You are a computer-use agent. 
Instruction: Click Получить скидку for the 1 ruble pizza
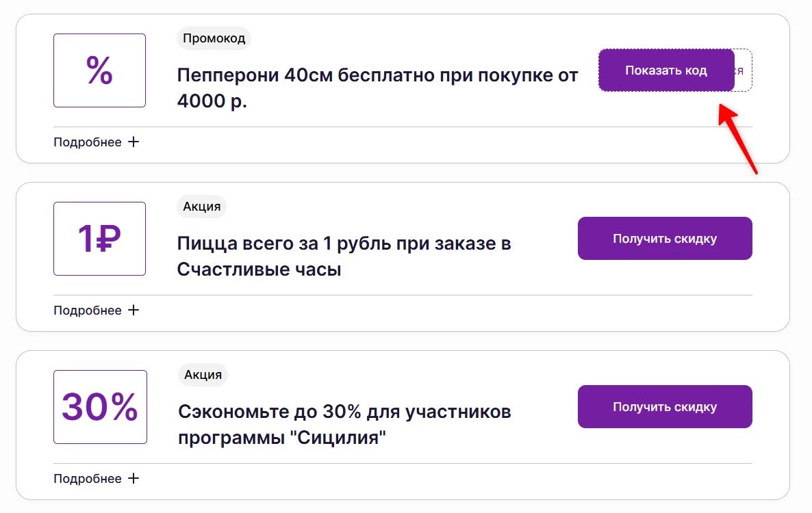pos(664,238)
